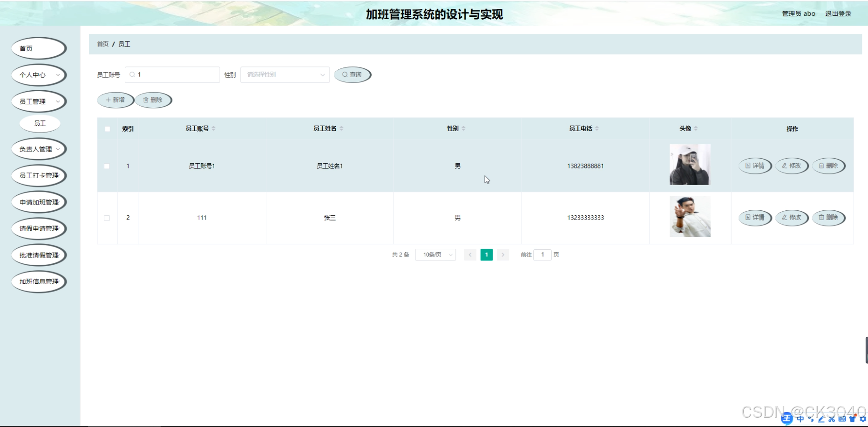Click the 查询 search button
Viewport: 868px width, 427px height.
point(353,74)
